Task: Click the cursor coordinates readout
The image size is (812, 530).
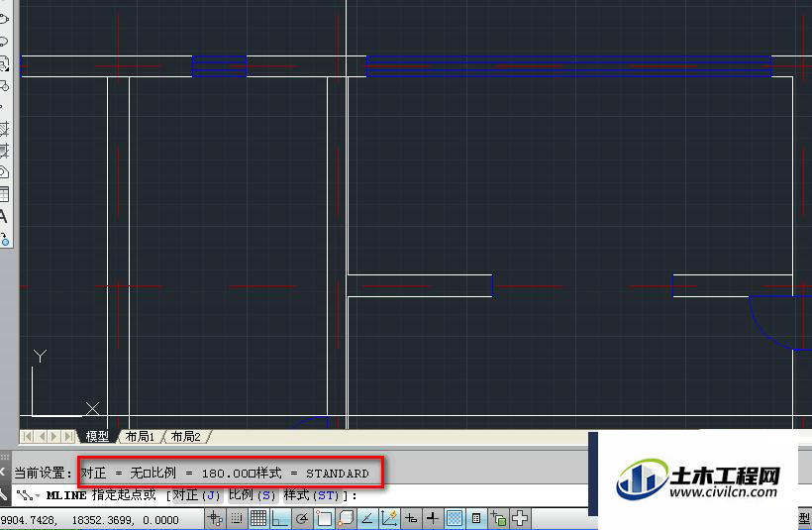Action: (x=90, y=520)
